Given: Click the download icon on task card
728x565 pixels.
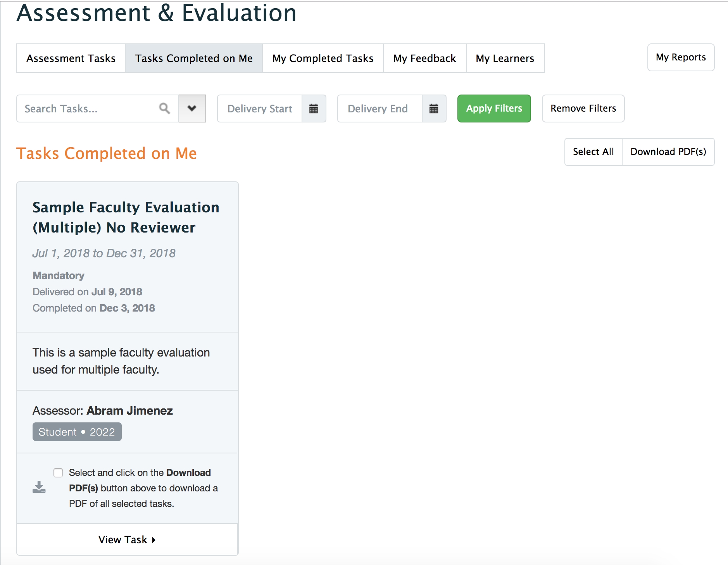Looking at the screenshot, I should [39, 487].
